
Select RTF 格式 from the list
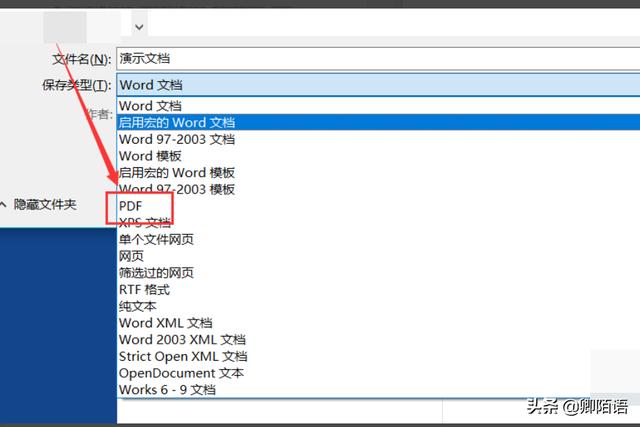[144, 289]
